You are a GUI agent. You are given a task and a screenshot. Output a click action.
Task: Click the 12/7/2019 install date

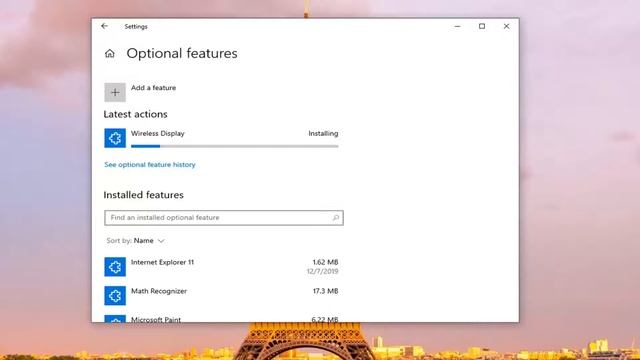coord(322,271)
